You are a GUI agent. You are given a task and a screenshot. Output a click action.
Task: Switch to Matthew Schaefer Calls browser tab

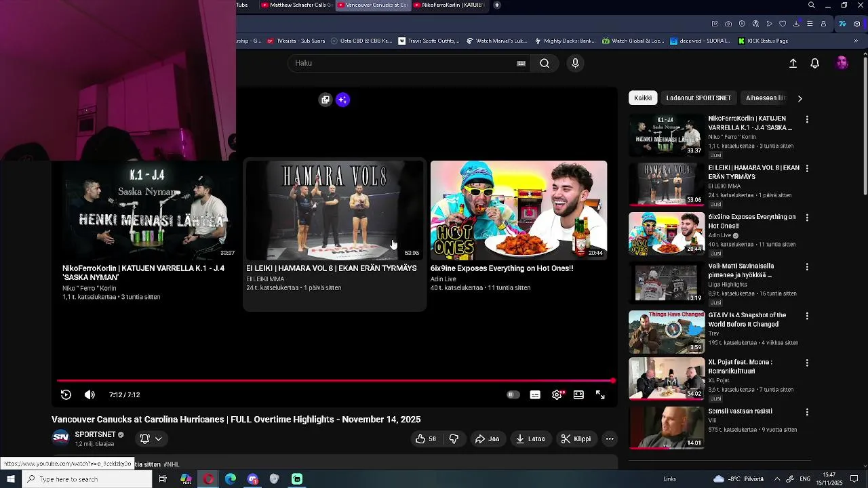296,5
